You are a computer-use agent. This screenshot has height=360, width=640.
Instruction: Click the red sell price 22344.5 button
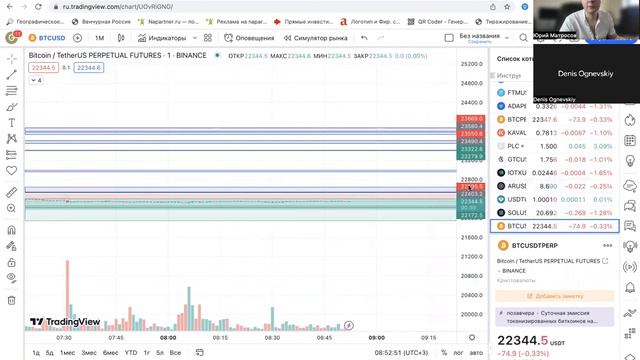click(x=43, y=68)
